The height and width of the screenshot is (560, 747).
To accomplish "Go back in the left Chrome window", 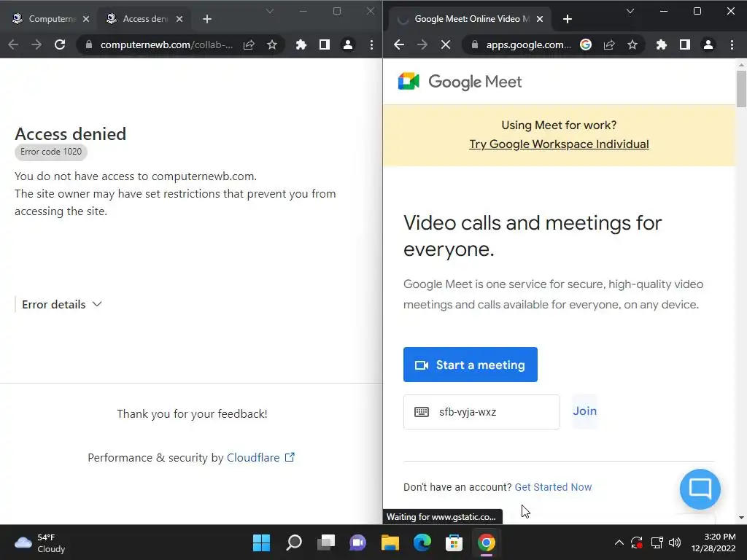I will tap(13, 44).
